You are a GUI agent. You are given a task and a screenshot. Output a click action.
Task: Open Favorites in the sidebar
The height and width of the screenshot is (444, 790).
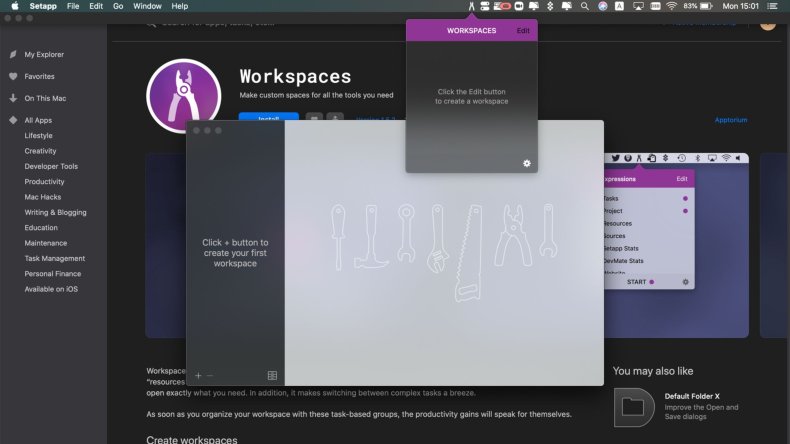click(39, 77)
